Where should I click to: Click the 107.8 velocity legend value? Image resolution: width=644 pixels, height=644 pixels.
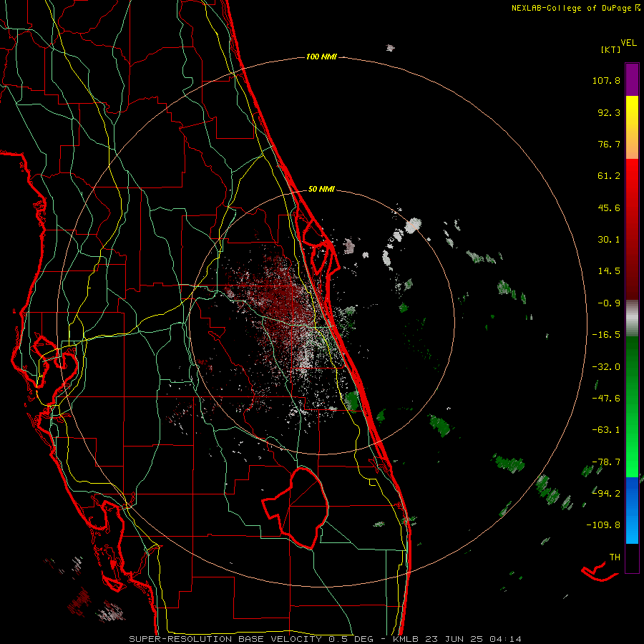606,80
